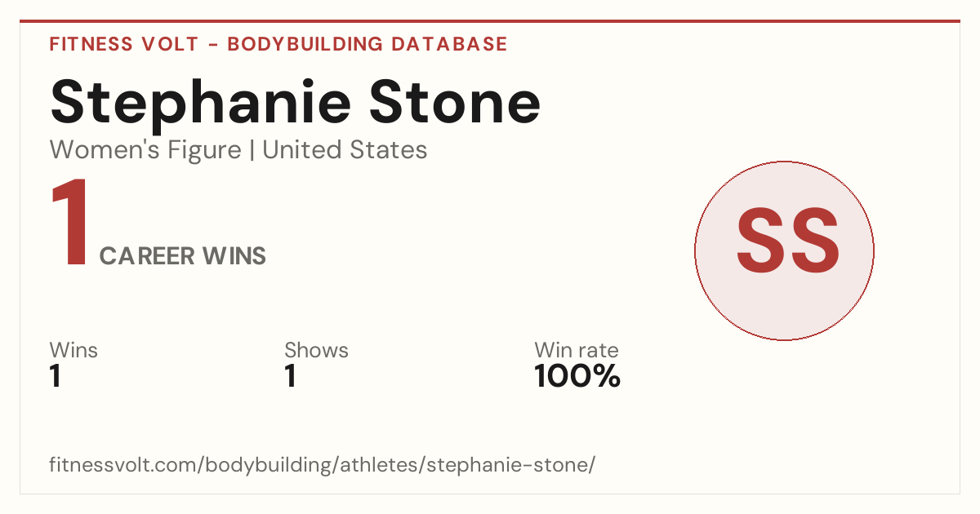Click the FITNESS VOLT brand text

point(124,44)
